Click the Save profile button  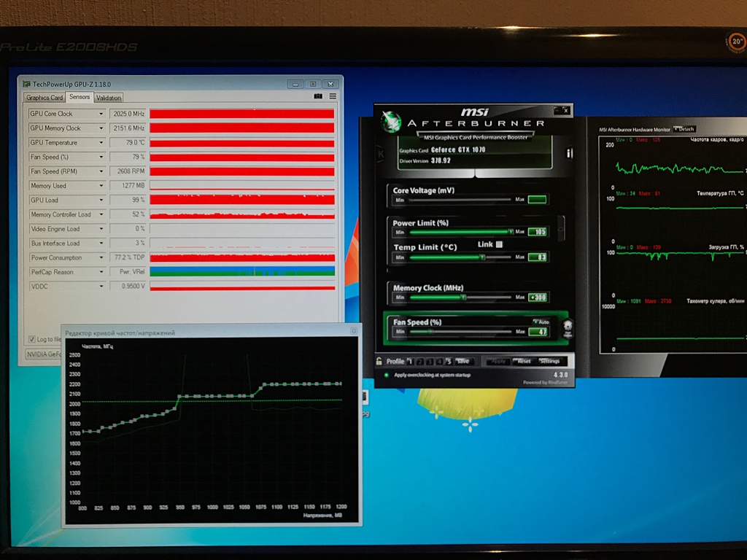point(463,362)
